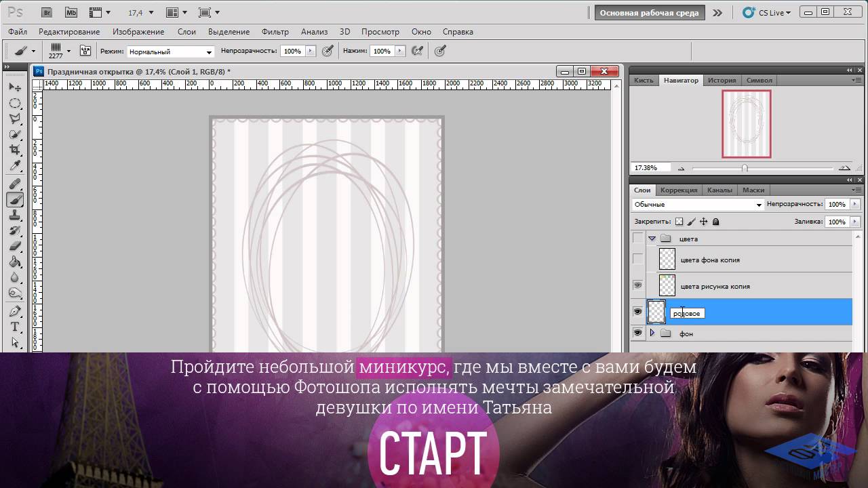Select the Polygonal Lasso tool
The image size is (868, 488).
[15, 119]
